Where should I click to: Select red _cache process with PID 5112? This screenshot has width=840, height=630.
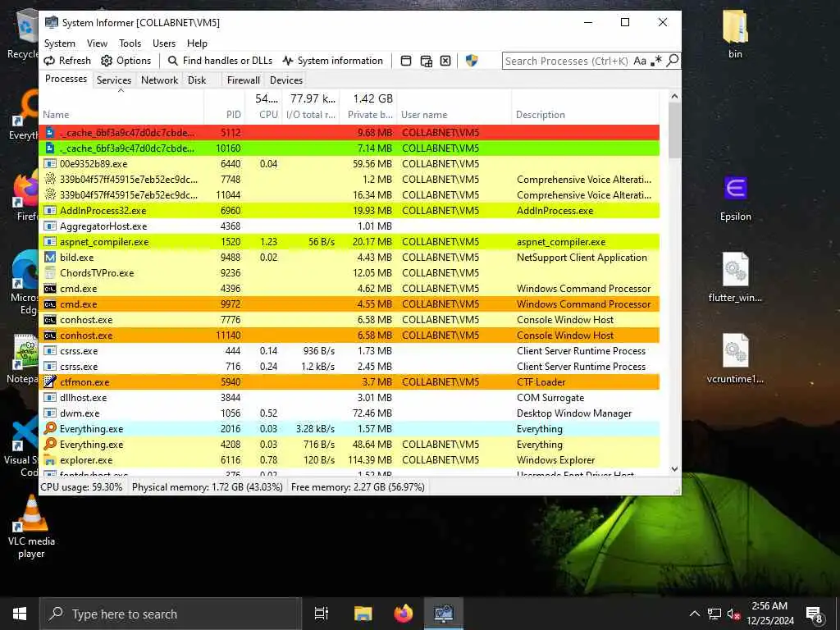point(349,132)
